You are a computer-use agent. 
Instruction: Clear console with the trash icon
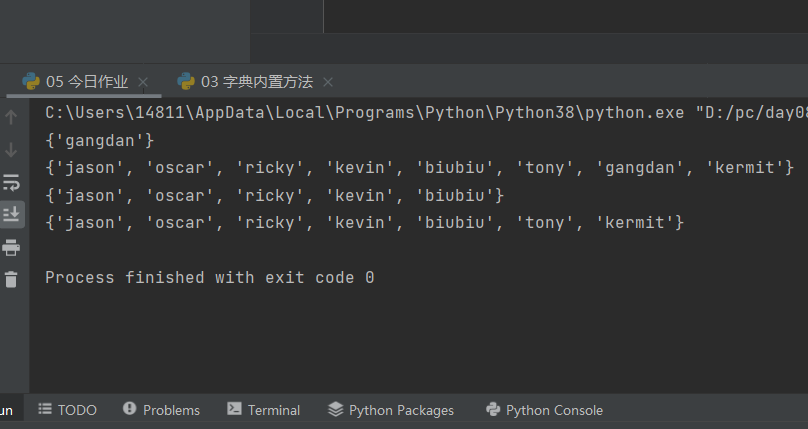pyautogui.click(x=11, y=280)
